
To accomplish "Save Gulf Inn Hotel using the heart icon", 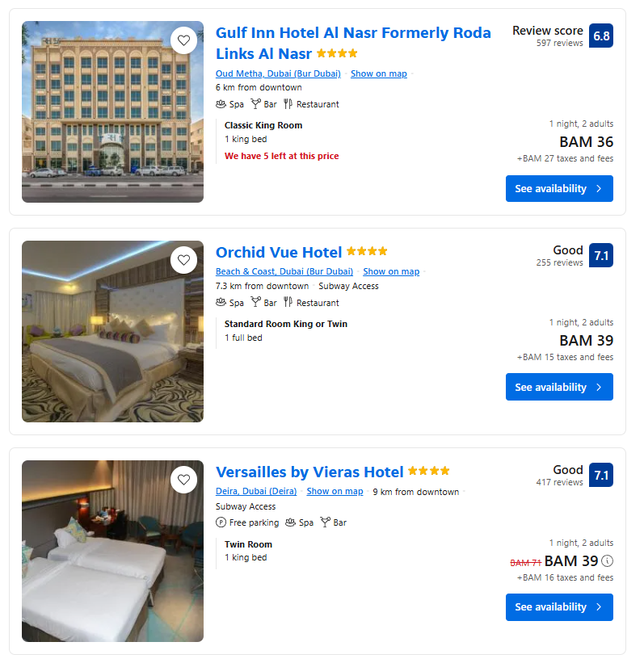I will (183, 40).
